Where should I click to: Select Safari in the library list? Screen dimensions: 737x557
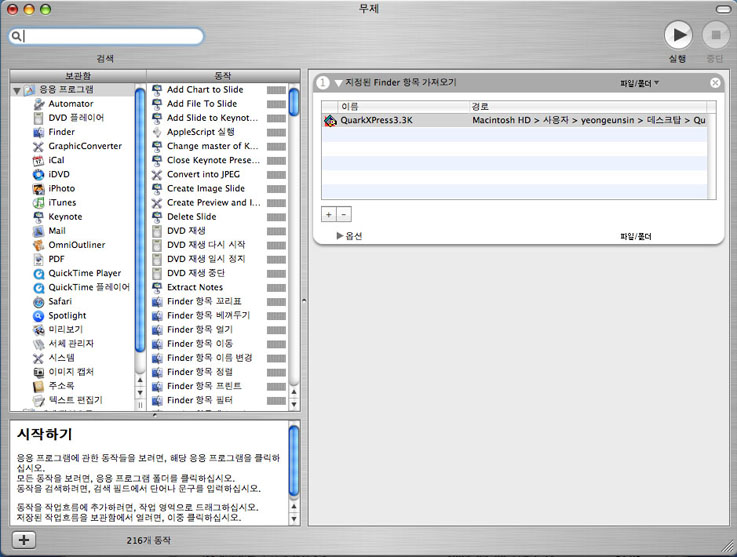point(59,301)
